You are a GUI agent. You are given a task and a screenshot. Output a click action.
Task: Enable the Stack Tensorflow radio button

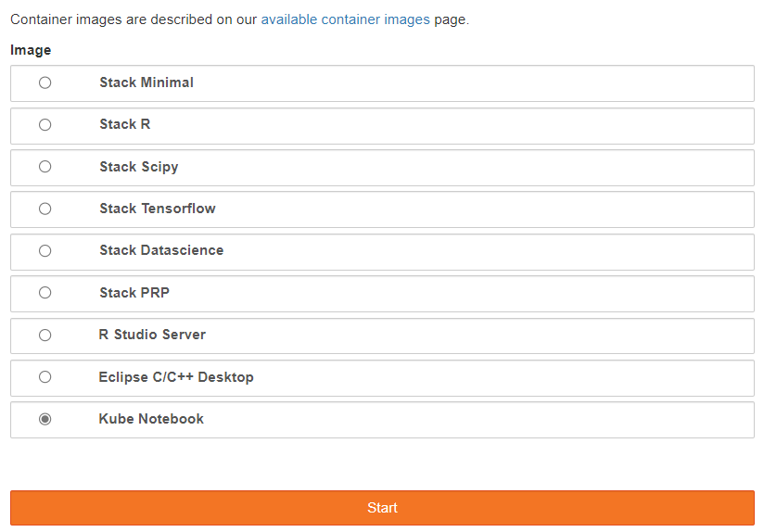tap(45, 209)
